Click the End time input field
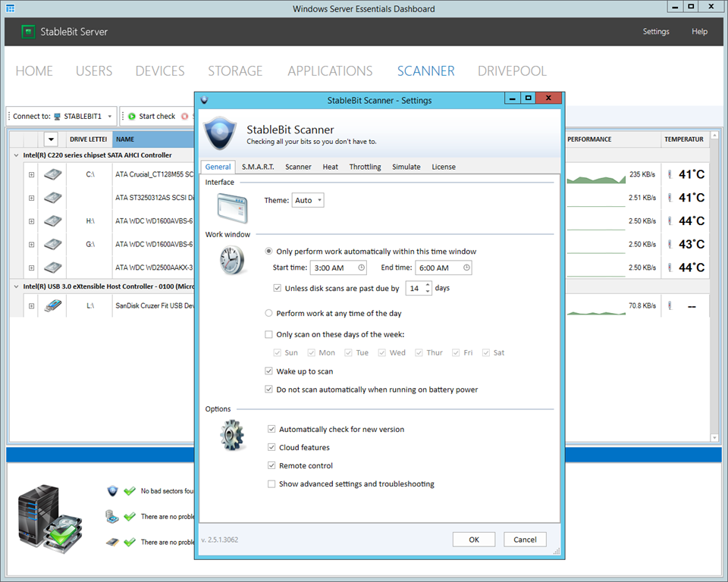Screen dimensions: 728x582 click(x=444, y=268)
